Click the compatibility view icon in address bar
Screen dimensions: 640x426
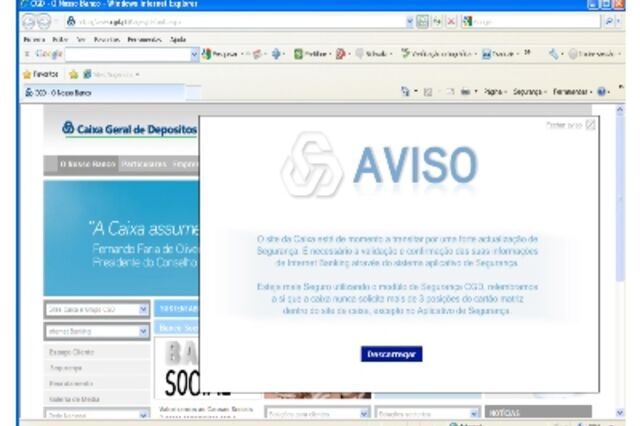422,21
